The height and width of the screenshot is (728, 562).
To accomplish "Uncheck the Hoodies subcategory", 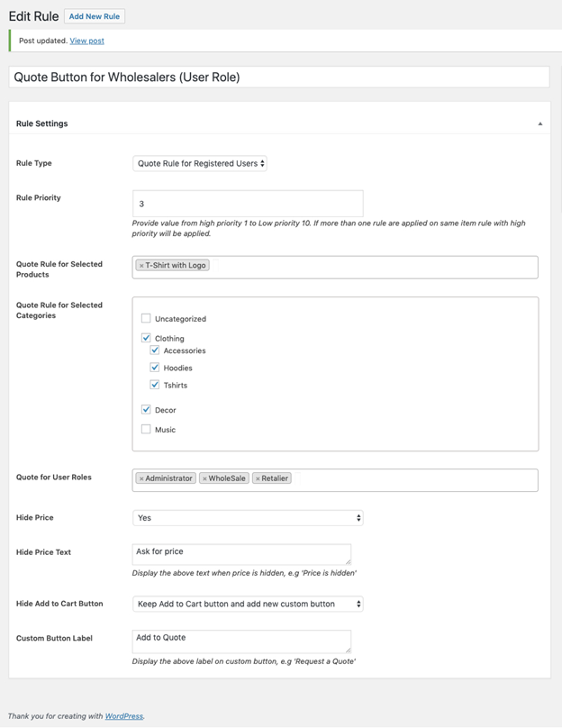I will 155,368.
